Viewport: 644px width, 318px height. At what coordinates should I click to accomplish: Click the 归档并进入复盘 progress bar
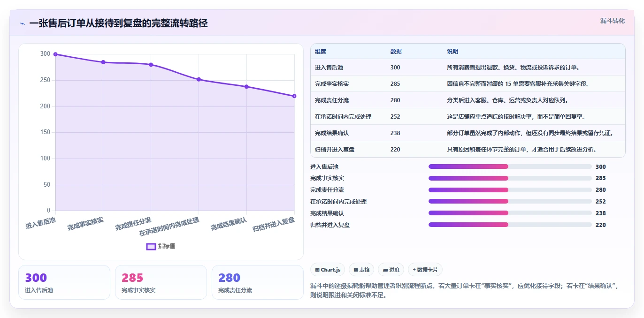[510, 225]
